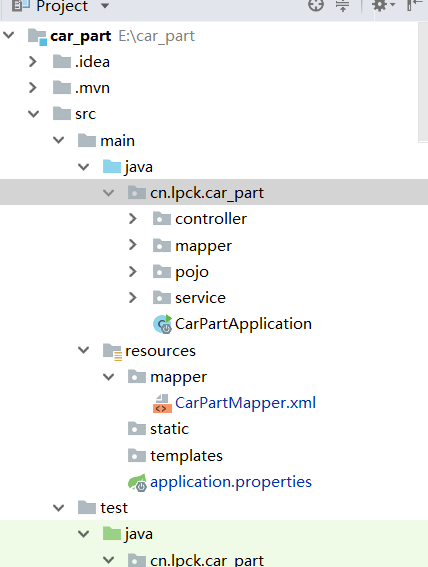Click the vertical scrollbar of project tree

(423, 81)
